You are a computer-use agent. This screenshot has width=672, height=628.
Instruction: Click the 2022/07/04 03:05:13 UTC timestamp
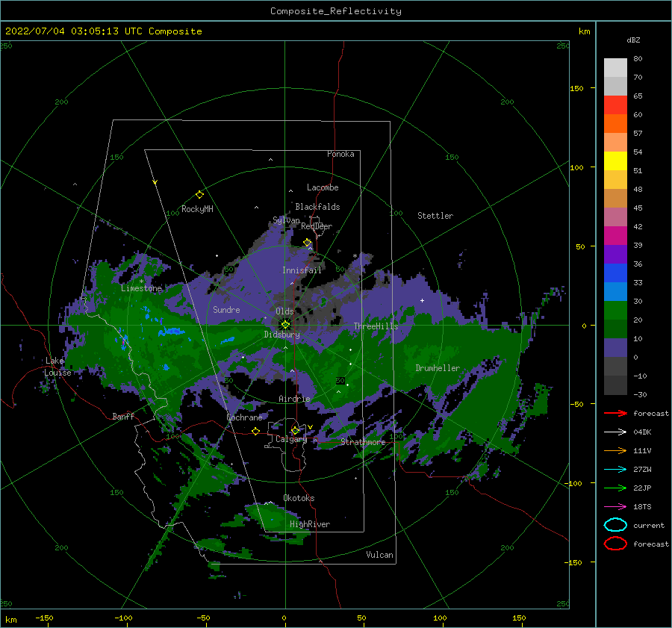coord(74,31)
